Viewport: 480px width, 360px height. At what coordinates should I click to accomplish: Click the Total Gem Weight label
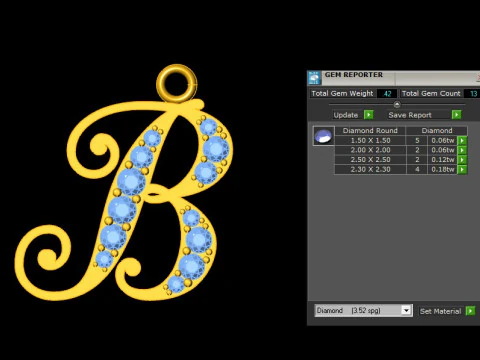click(x=342, y=94)
